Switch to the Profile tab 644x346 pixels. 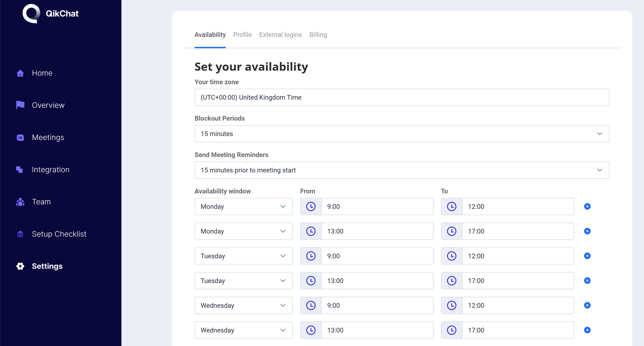[242, 35]
